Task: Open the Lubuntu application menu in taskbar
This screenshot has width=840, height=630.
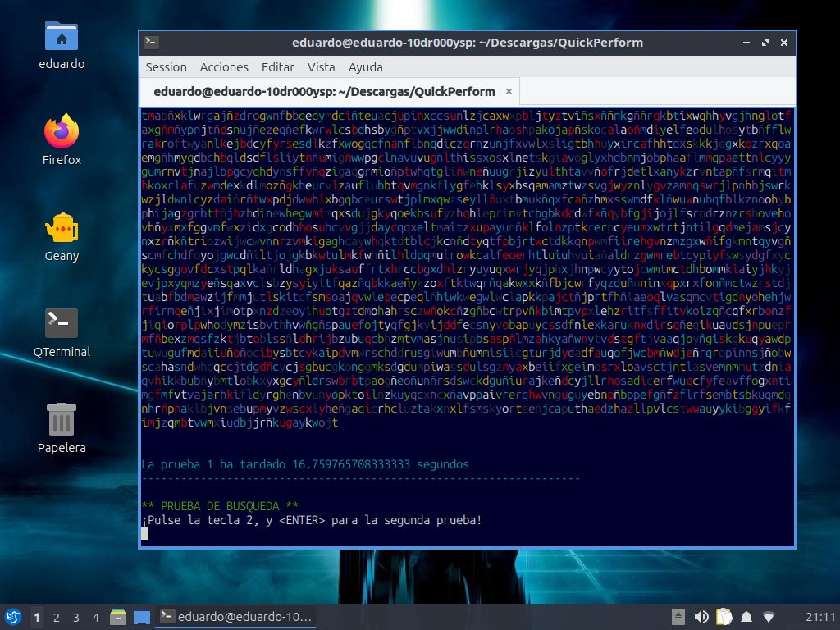Action: click(13, 617)
